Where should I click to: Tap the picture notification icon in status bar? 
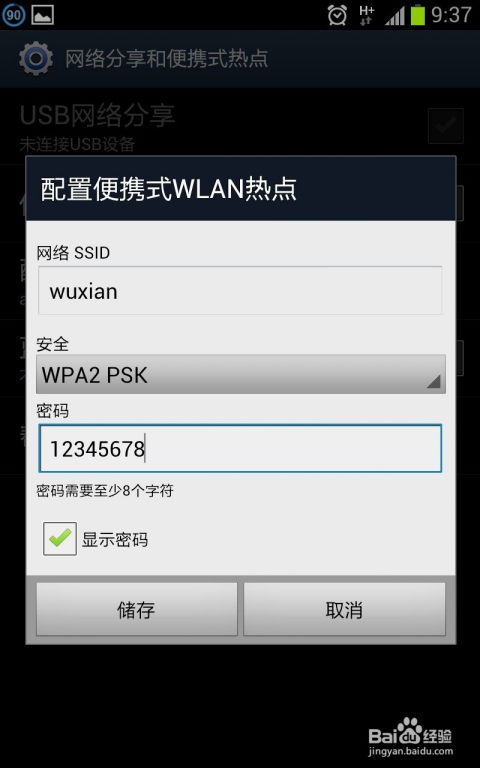[x=43, y=15]
